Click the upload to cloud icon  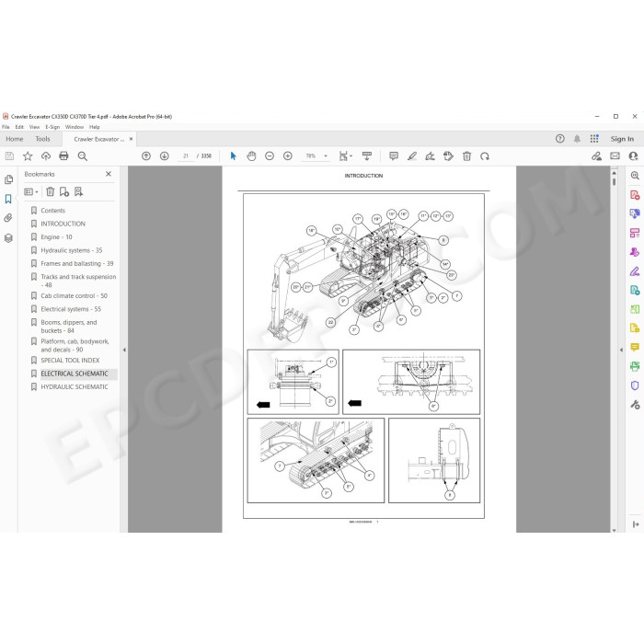tap(46, 156)
